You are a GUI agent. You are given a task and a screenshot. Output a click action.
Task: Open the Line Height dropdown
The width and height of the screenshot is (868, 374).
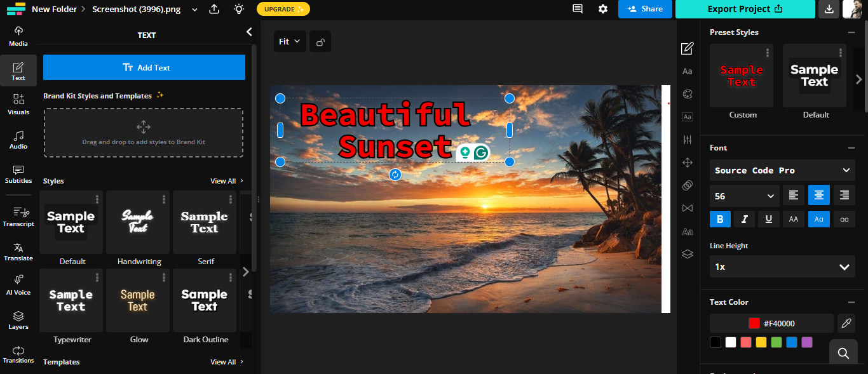point(782,266)
